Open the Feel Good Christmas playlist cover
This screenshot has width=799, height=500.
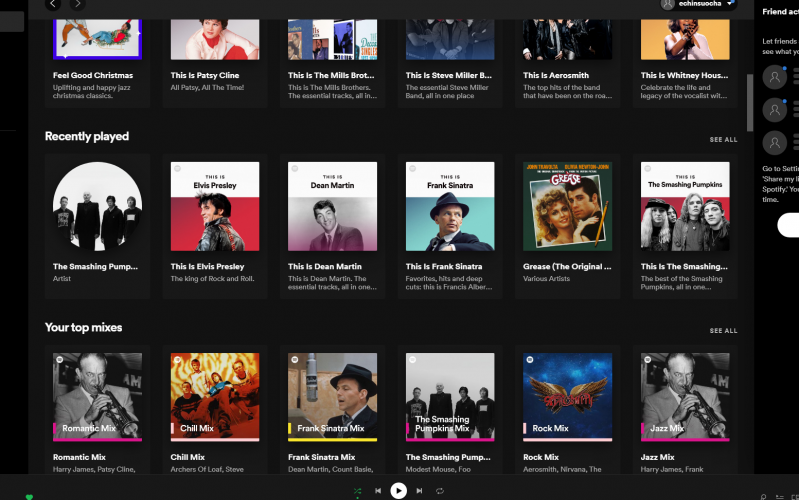tap(97, 40)
